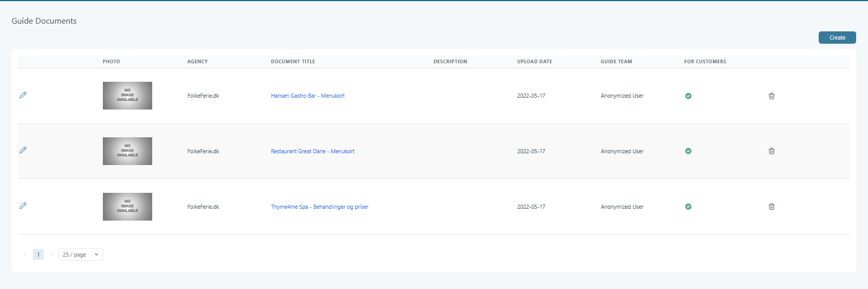Toggle For Customers check on Hansen Gastro Bar
The height and width of the screenshot is (289, 868).
(x=688, y=96)
